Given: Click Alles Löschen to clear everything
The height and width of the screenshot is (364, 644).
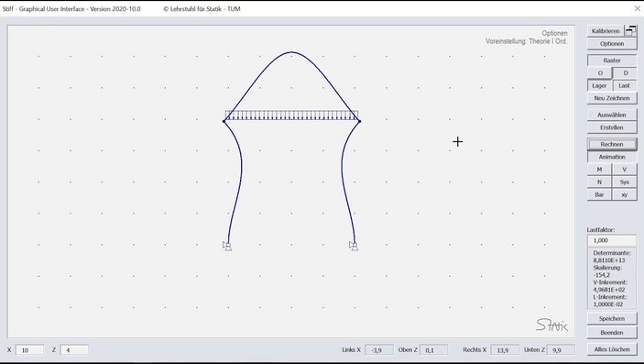Looking at the screenshot, I should (x=612, y=349).
